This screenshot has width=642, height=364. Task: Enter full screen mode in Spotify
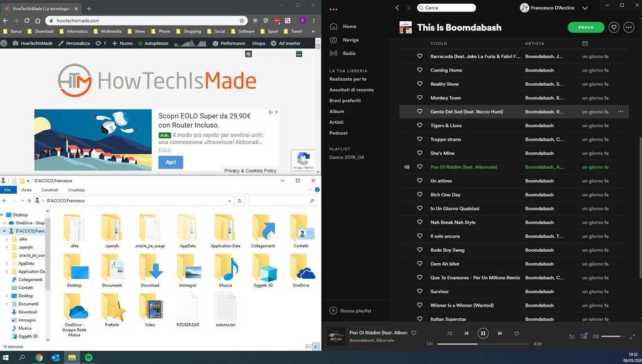click(x=633, y=336)
